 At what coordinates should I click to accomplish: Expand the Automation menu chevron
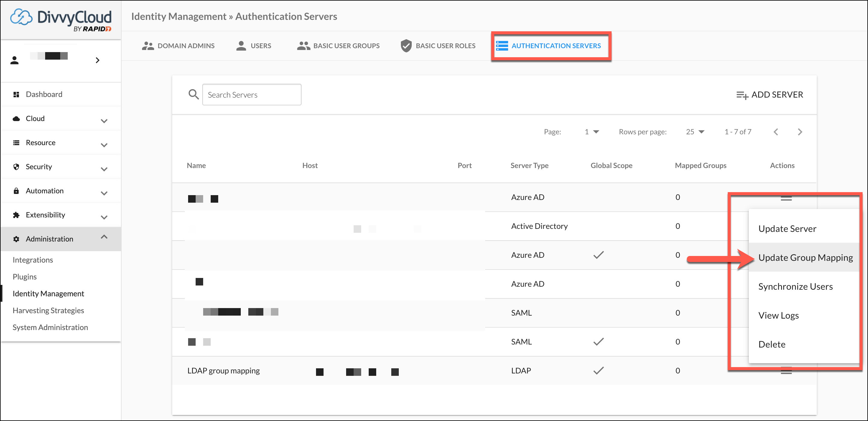point(104,193)
